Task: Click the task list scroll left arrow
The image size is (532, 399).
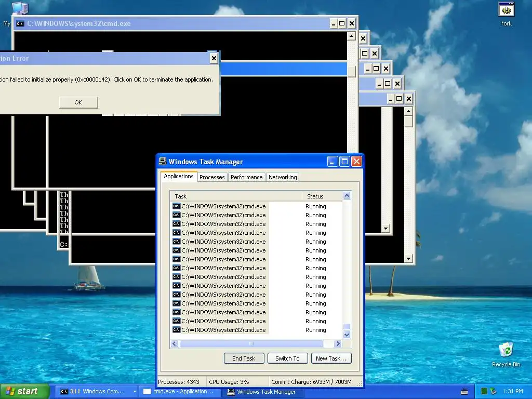Action: [175, 344]
